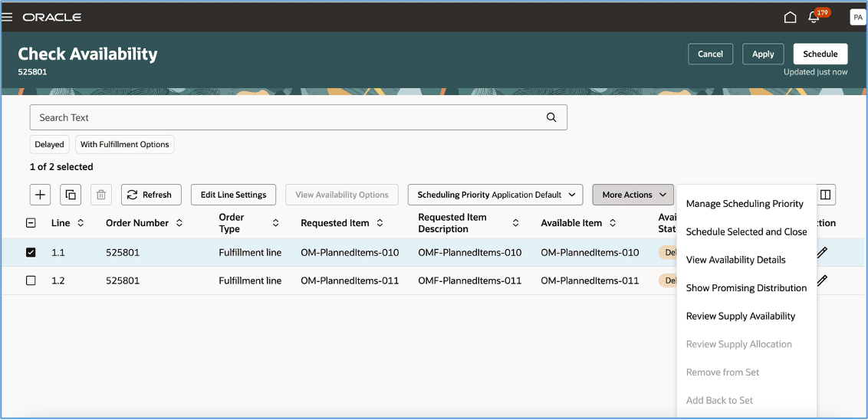Image resolution: width=868 pixels, height=420 pixels.
Task: Click order number 525801 in row 1.2
Action: (123, 281)
